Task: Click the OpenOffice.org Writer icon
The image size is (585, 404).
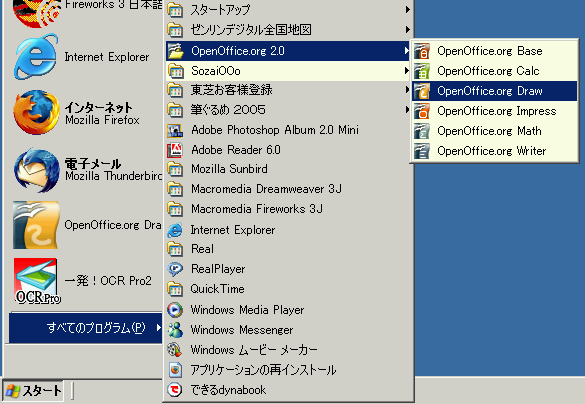Action: (x=422, y=151)
